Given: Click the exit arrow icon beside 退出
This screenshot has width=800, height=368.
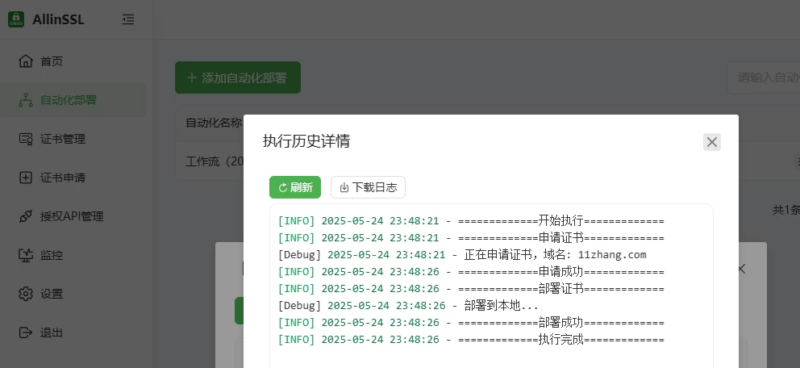Looking at the screenshot, I should 26,333.
